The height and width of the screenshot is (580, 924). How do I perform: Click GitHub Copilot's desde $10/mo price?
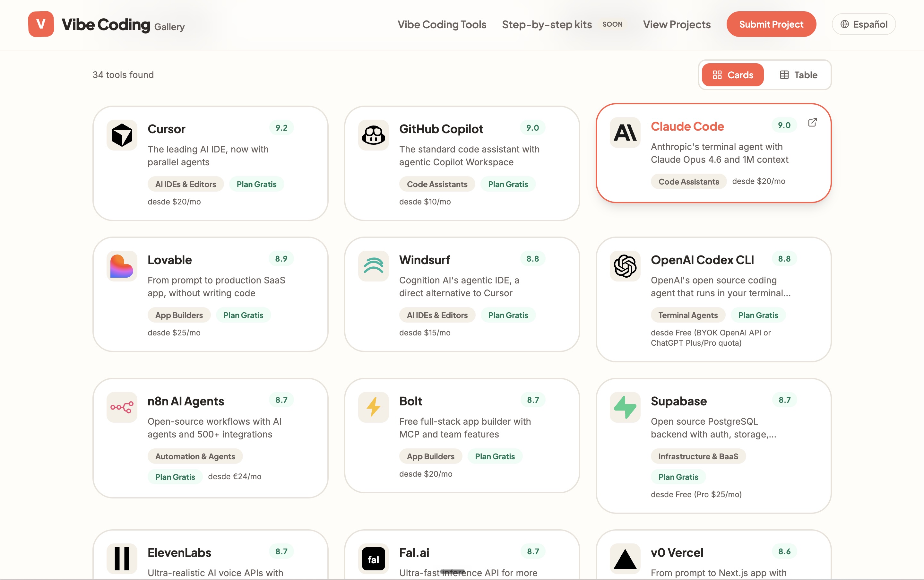coord(425,202)
